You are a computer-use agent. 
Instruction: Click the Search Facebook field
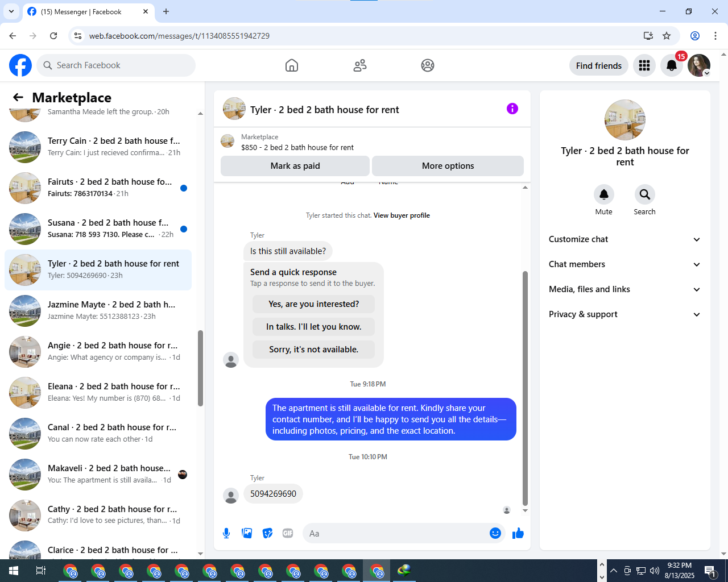tap(116, 65)
